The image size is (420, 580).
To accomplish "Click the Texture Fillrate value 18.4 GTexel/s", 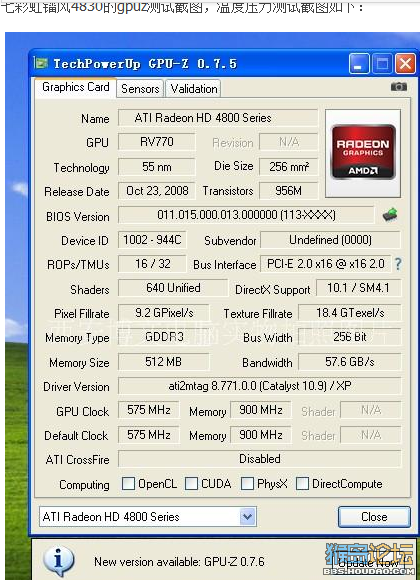I will pos(350,313).
